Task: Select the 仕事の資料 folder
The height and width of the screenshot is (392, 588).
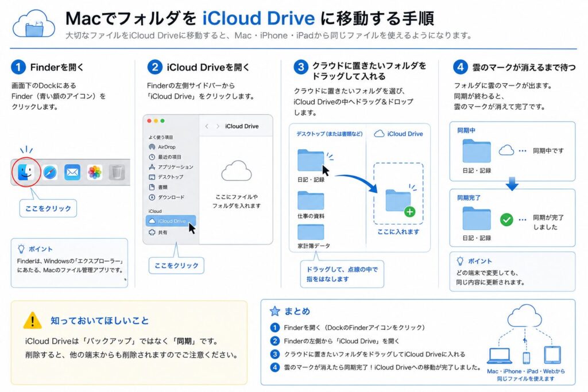Action: point(311,200)
